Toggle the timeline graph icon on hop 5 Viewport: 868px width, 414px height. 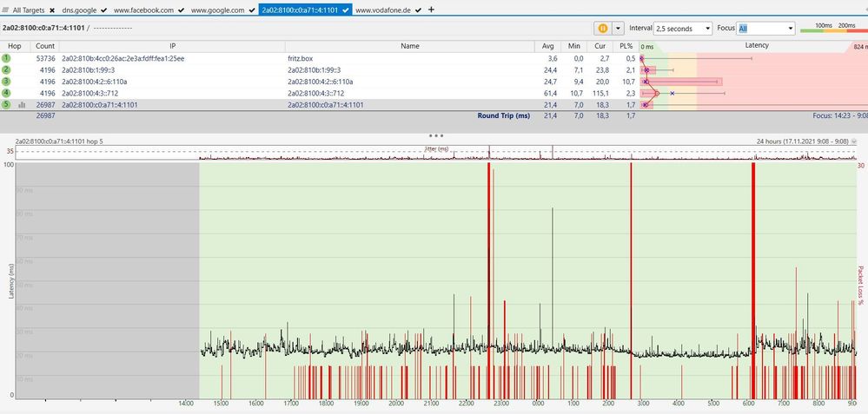pyautogui.click(x=22, y=104)
